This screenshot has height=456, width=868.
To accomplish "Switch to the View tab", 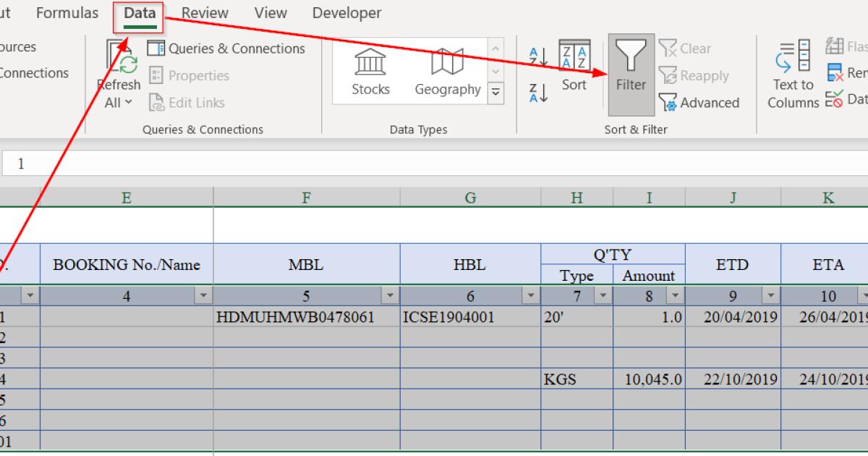I will [x=270, y=12].
